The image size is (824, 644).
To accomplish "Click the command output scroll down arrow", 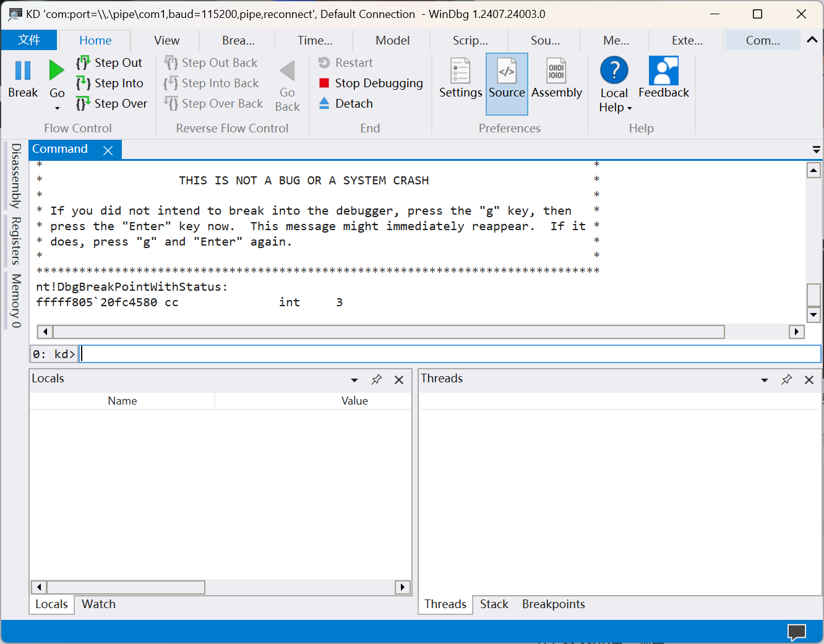I will [x=813, y=315].
